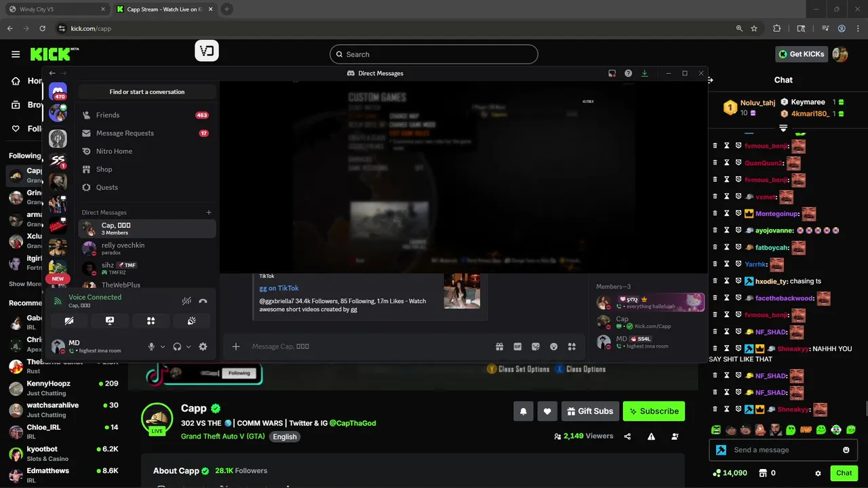Disconnect from the voice call
Screen dimensions: 868x488
[203, 301]
